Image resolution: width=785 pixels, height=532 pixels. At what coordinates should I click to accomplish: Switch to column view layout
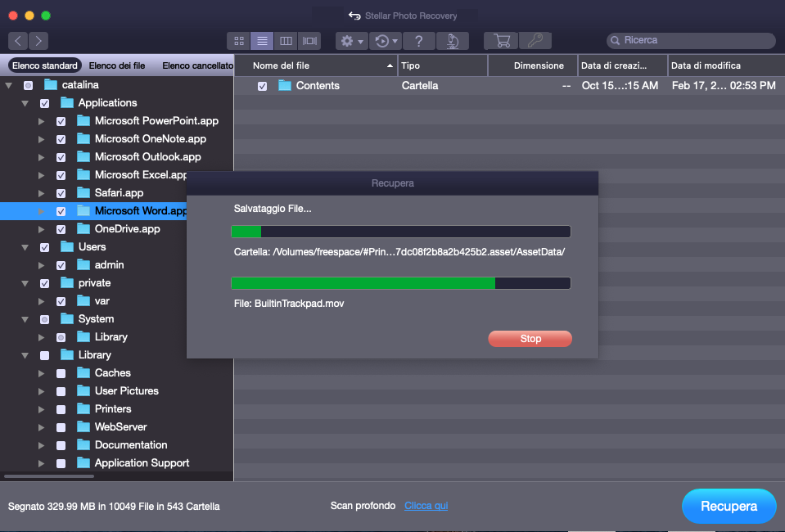[x=286, y=40]
